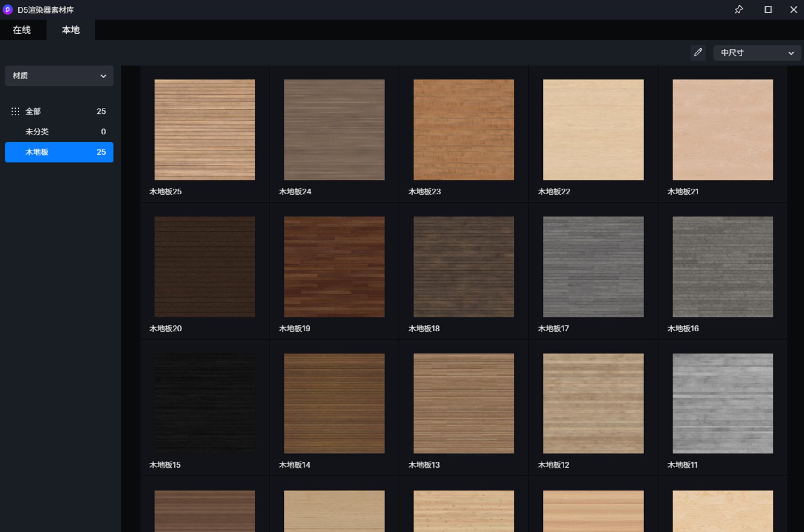Select the 木地板22 material thumbnail
The image size is (804, 532).
point(593,130)
